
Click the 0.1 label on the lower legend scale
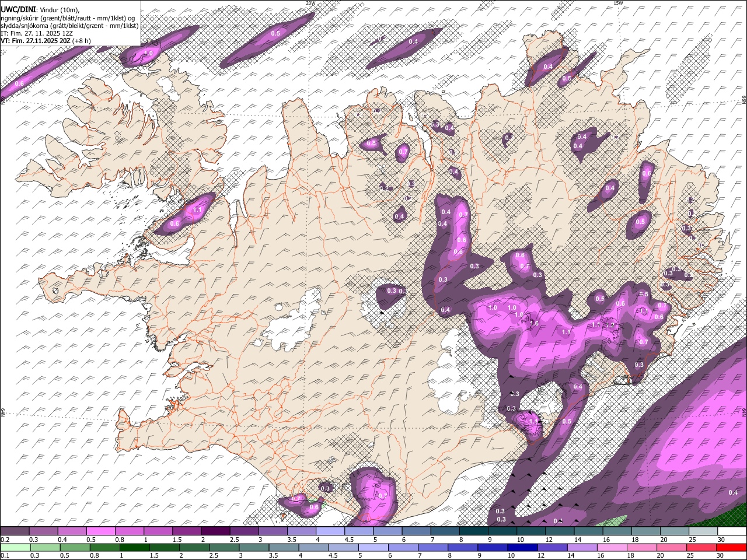click(x=5, y=556)
